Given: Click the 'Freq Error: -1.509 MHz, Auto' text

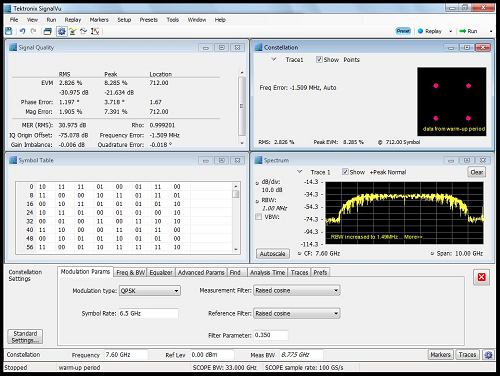Looking at the screenshot, I should tap(298, 88).
